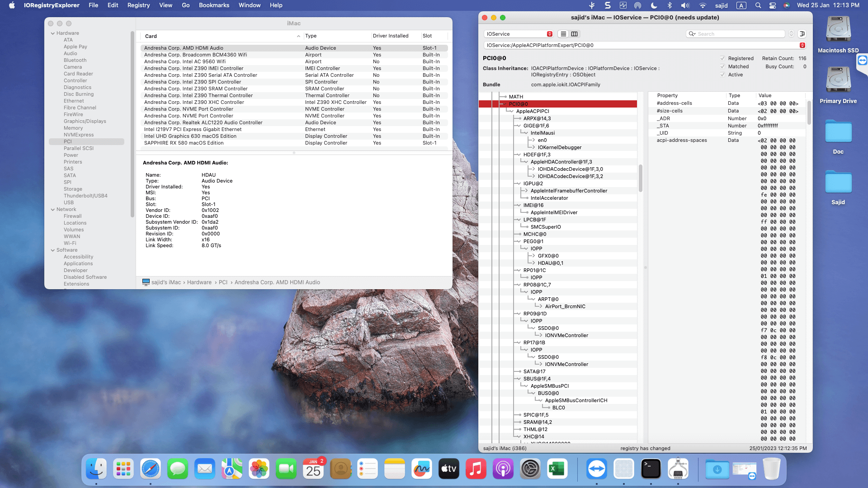Open Reminders from the Dock
This screenshot has width=868, height=488.
(x=368, y=469)
